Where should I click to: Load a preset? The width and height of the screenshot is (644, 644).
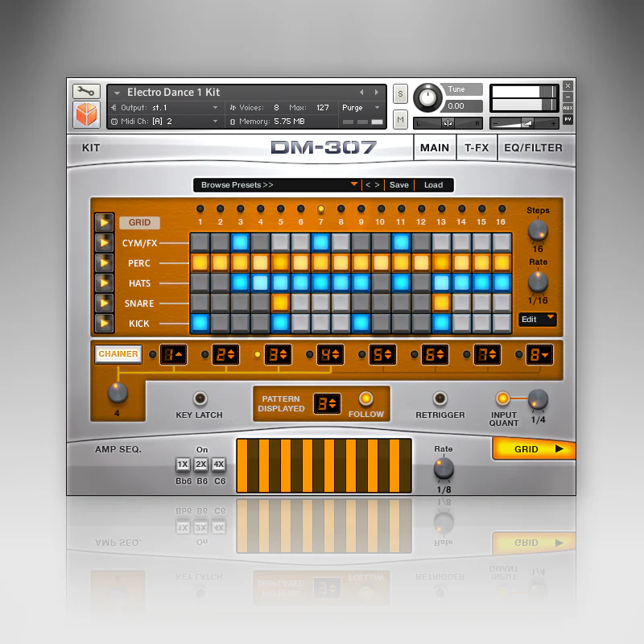coord(433,185)
